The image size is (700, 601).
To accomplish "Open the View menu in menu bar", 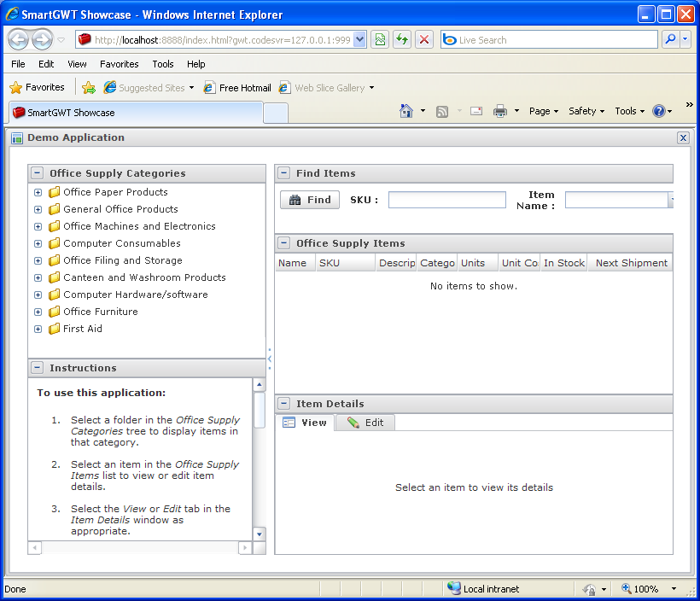I will point(77,64).
